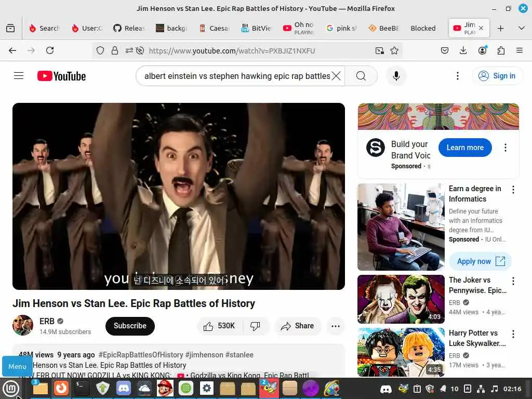The height and width of the screenshot is (399, 532).
Task: Switch to the User:C tab
Action: 87,28
